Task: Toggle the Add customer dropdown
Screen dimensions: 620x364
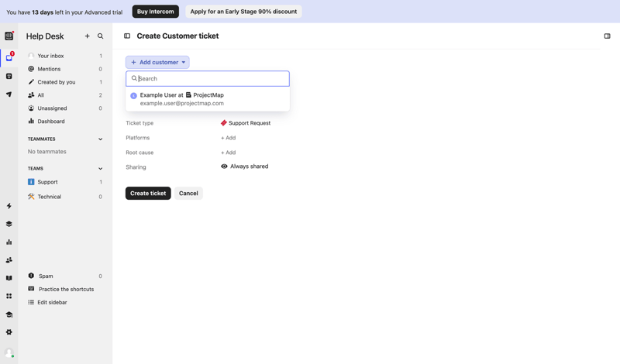Action: click(x=157, y=62)
